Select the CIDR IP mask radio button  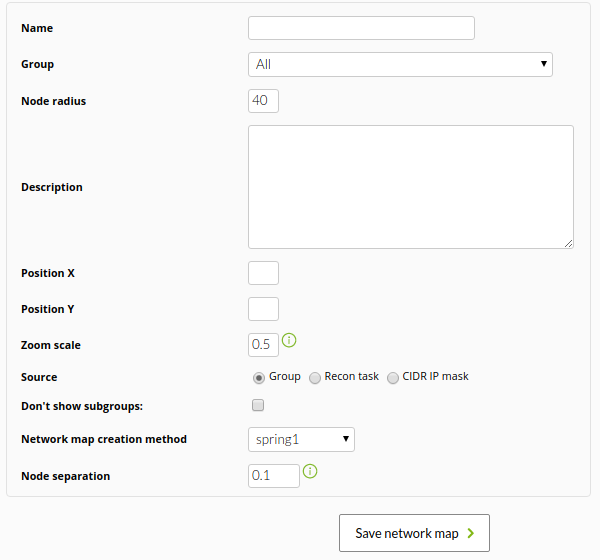click(x=393, y=378)
